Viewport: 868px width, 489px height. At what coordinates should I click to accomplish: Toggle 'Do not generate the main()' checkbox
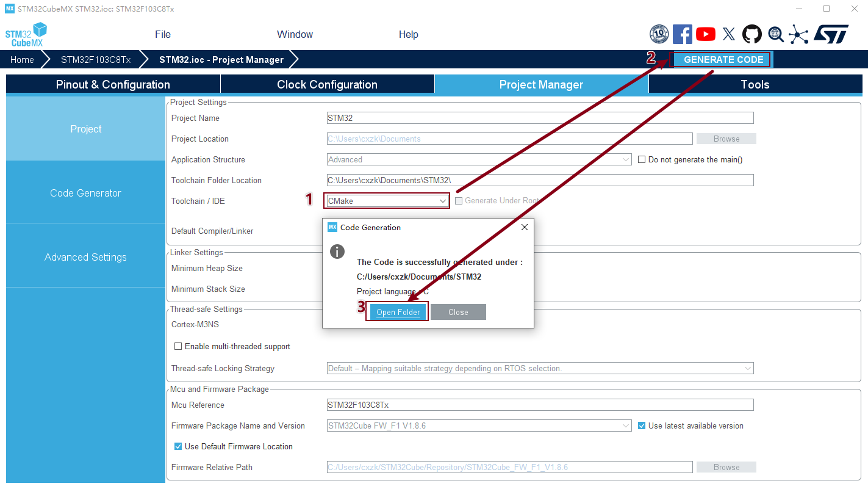pos(642,159)
